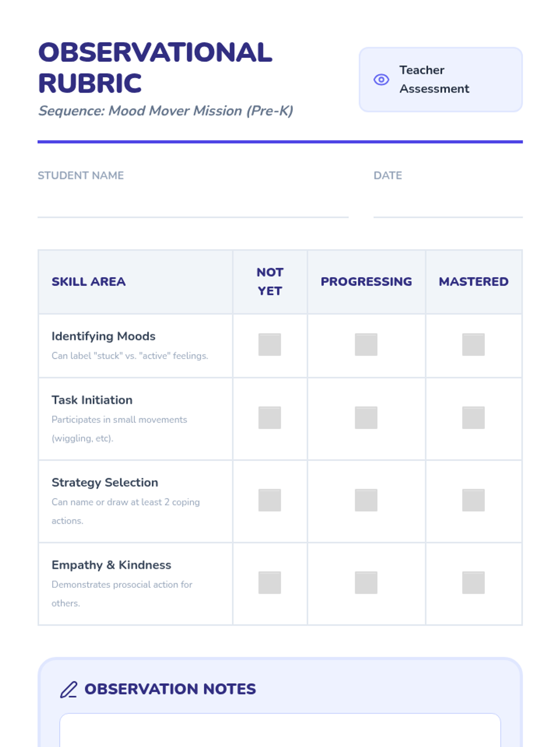Select Not Yet for Empathy & Kindness
Screen dimensions: 560x747
270,583
